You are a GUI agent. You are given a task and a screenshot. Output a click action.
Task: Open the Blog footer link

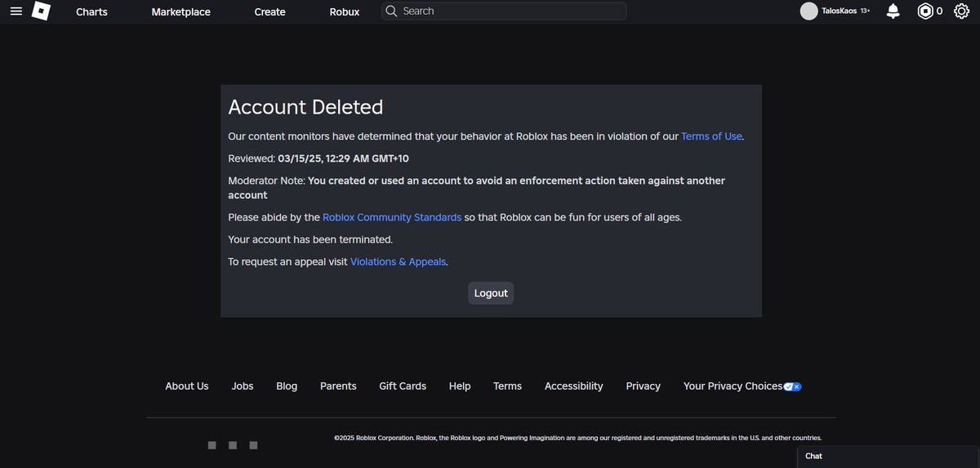(287, 386)
